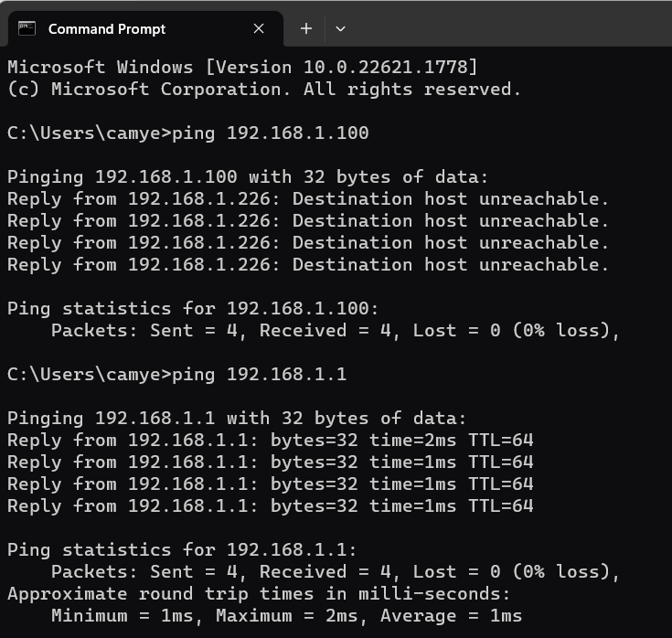Click the Minimum Maximum Average results line

click(286, 616)
